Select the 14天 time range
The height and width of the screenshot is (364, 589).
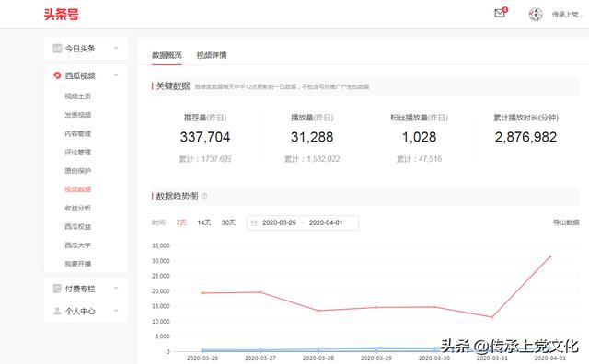tap(204, 222)
